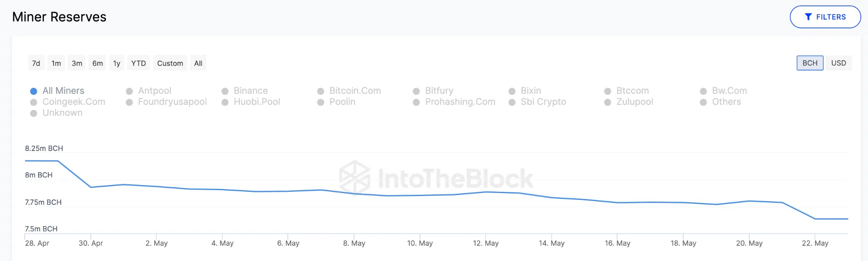Select the 1m time range
This screenshot has height=261, width=868.
[x=56, y=63]
